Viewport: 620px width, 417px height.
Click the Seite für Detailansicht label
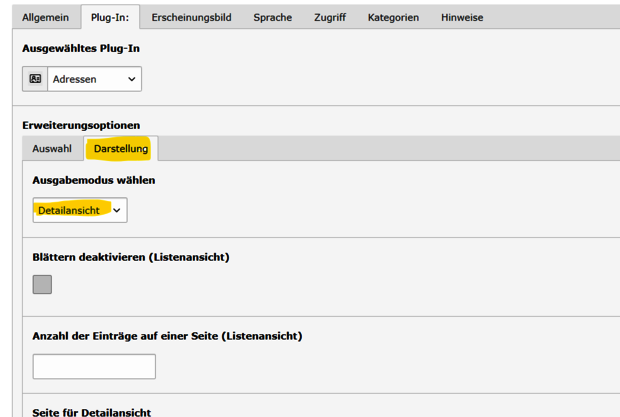tap(92, 412)
